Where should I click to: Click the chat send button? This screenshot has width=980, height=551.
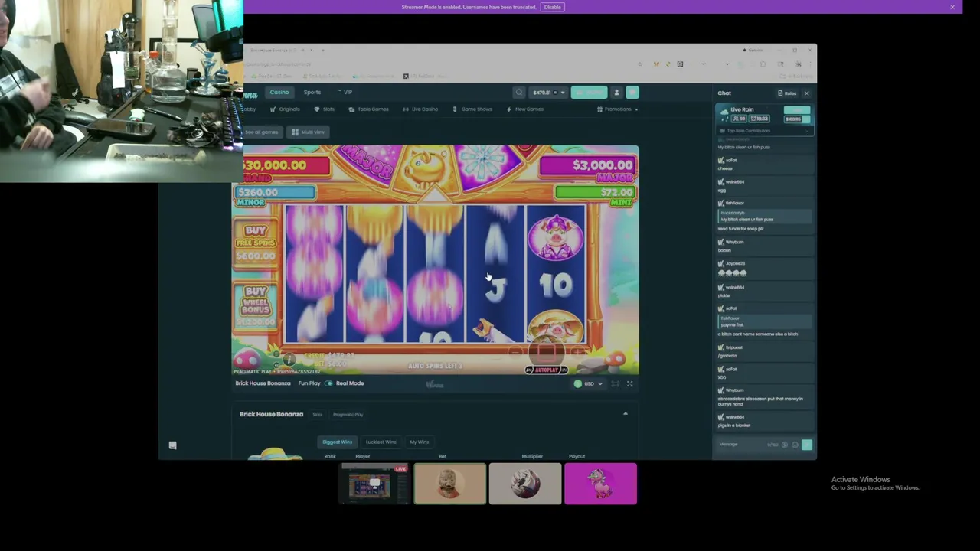pyautogui.click(x=807, y=445)
